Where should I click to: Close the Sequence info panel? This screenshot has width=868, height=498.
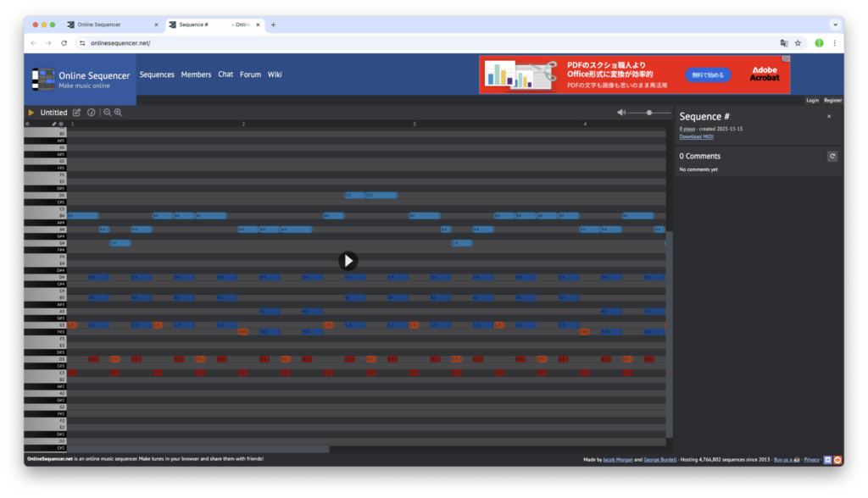(829, 116)
